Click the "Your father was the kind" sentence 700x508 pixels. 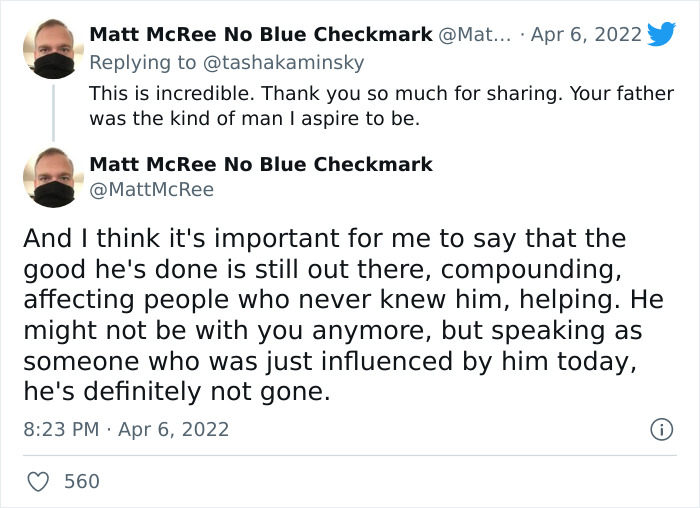250,118
